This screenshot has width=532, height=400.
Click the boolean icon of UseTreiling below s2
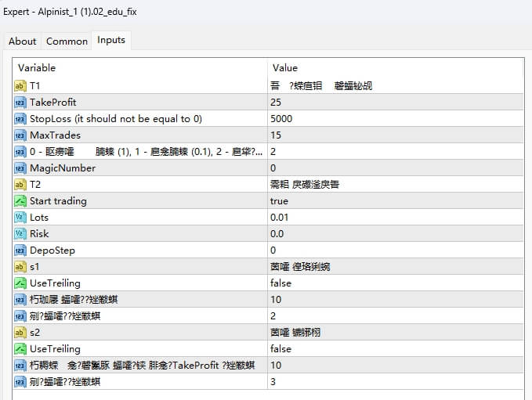[20, 349]
